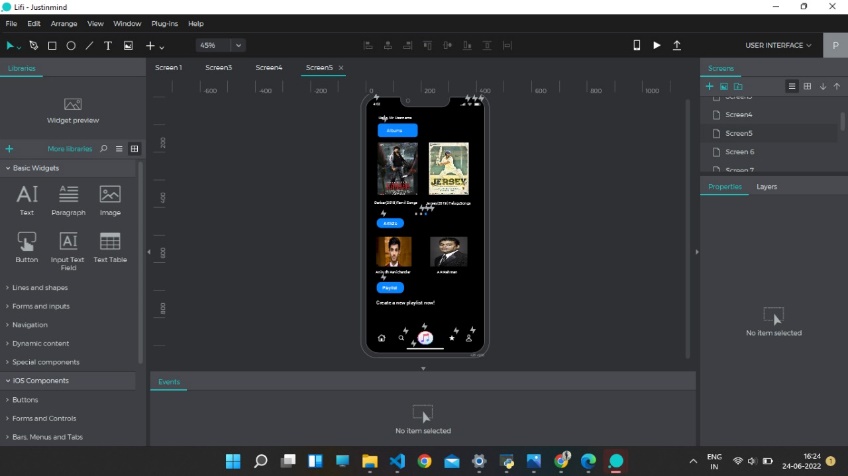Collapse the iOS Components section
This screenshot has height=476, width=848.
coord(68,381)
